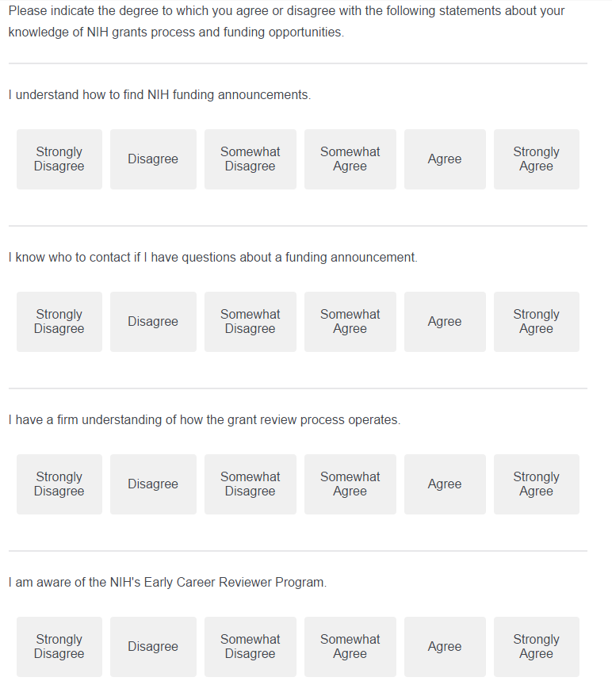
Task: Select Disagree for grant review process understanding
Action: [x=153, y=484]
